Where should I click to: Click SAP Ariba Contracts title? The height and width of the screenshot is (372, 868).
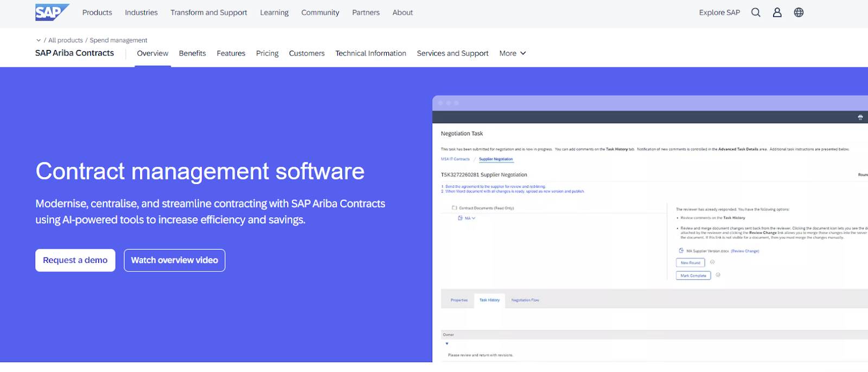tap(74, 53)
